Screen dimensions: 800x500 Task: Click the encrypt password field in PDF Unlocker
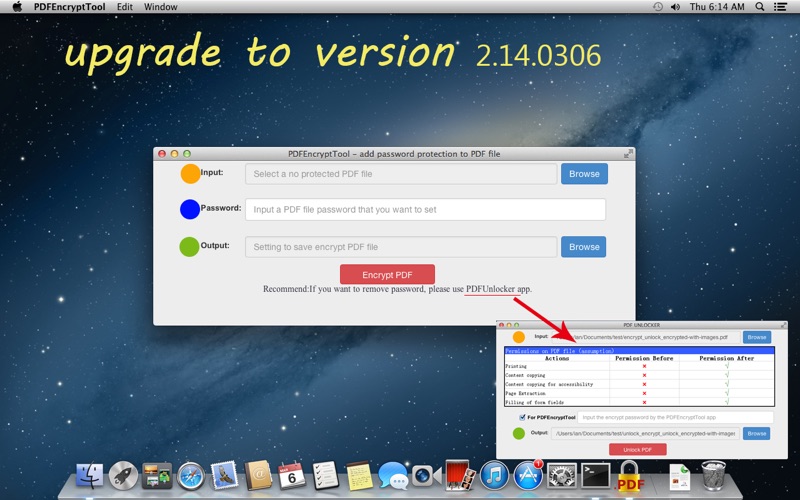tap(676, 417)
